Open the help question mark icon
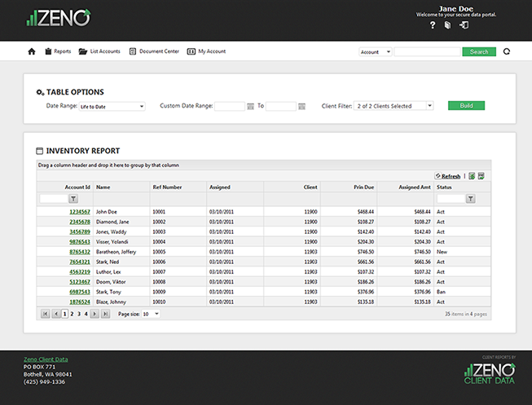The image size is (532, 405). 433,25
